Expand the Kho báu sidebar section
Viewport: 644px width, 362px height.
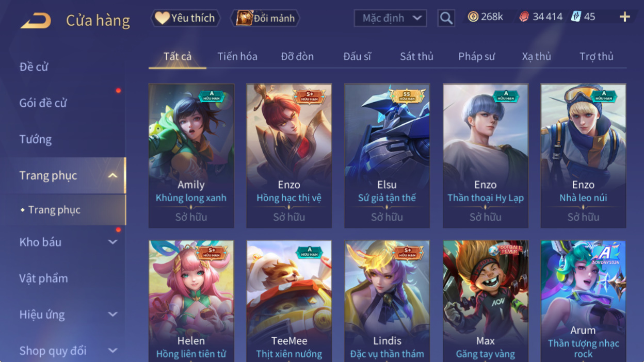coord(112,242)
